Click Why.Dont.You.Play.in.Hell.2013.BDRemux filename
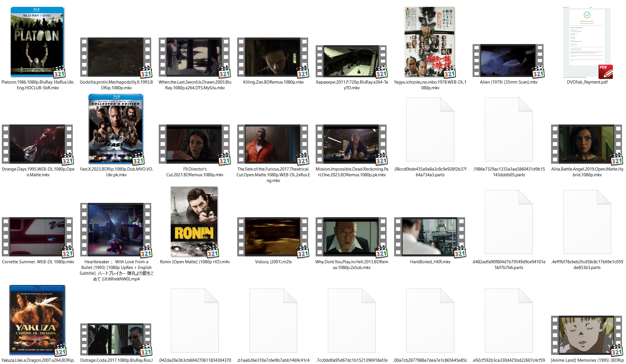Screen dimensions: 626x364 tap(352, 265)
